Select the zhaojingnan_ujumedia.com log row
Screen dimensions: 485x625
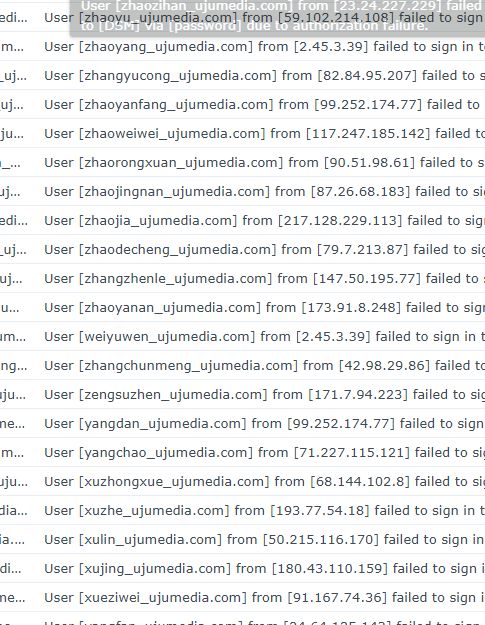tap(242, 192)
